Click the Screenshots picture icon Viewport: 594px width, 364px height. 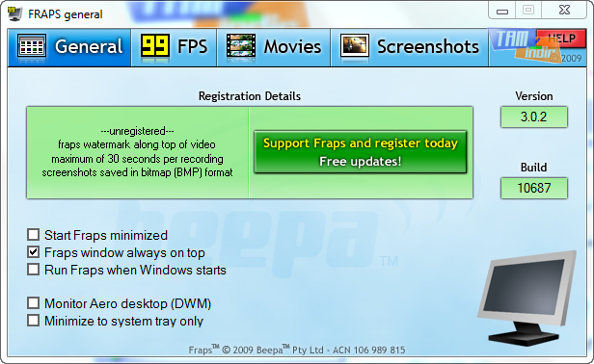click(355, 46)
